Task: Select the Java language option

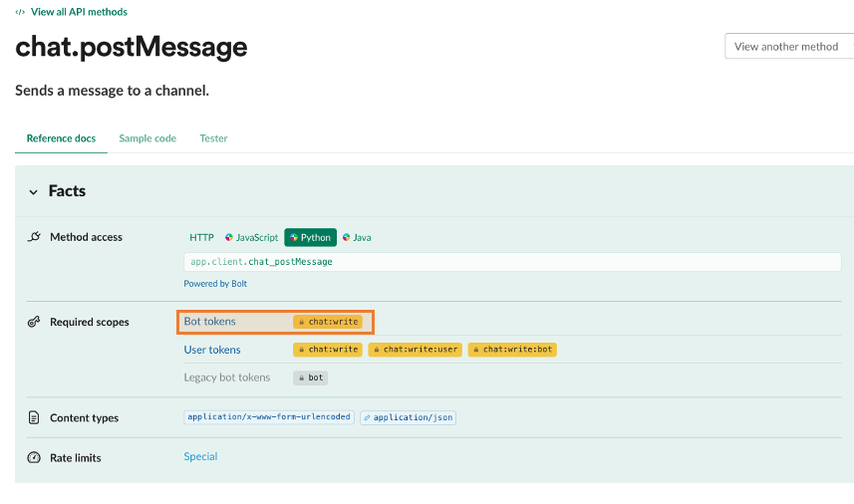Action: [357, 237]
